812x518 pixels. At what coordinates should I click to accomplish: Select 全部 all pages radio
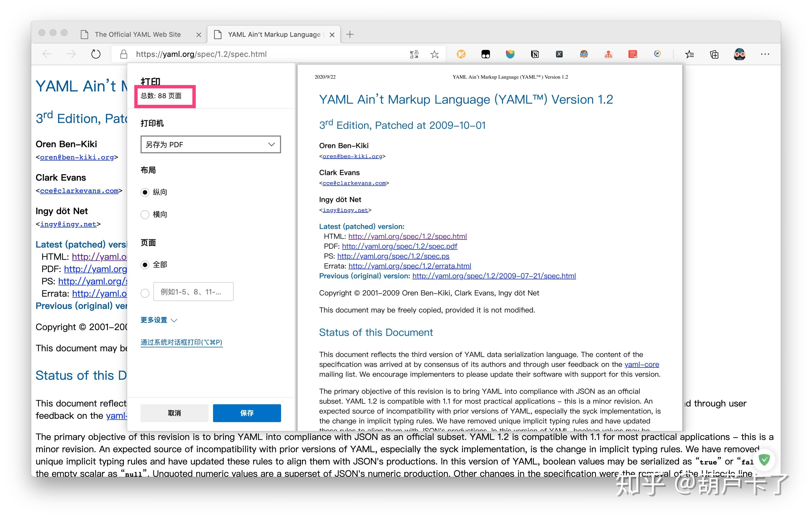(x=145, y=265)
